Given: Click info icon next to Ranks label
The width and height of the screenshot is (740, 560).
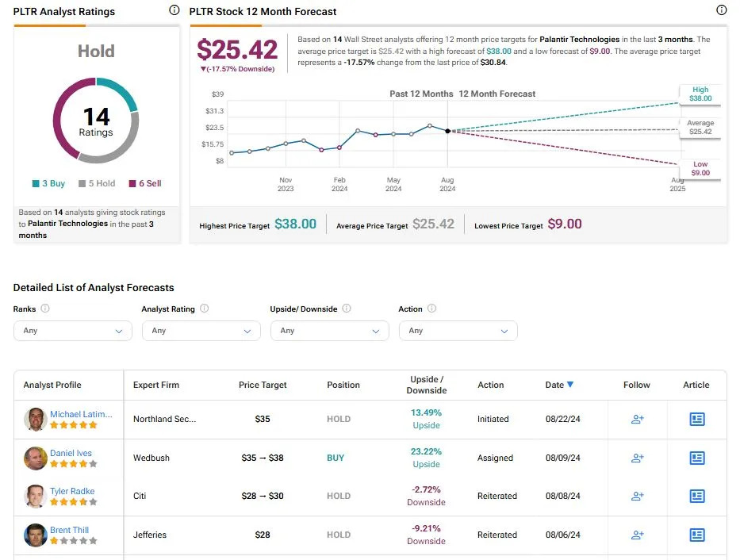Looking at the screenshot, I should (x=45, y=308).
